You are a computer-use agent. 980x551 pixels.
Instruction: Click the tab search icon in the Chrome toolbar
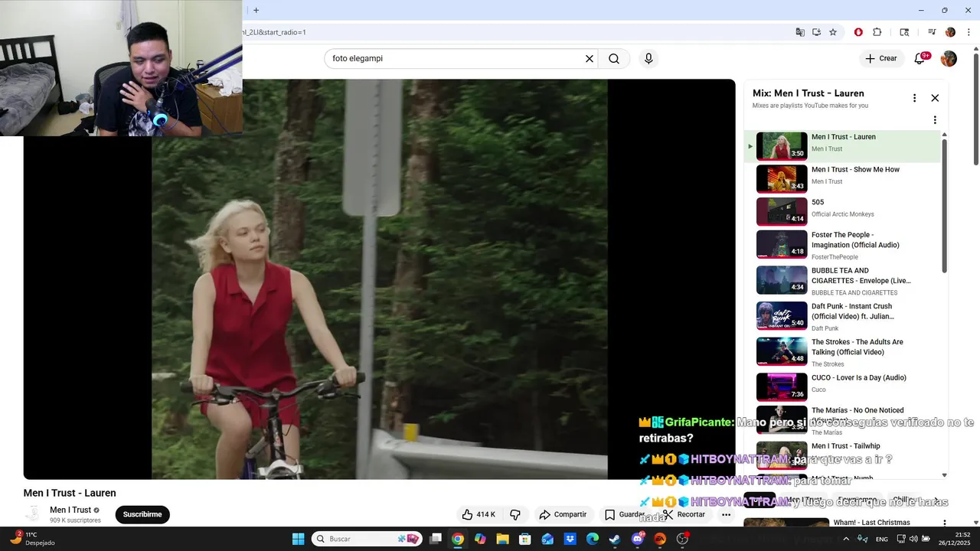[904, 32]
